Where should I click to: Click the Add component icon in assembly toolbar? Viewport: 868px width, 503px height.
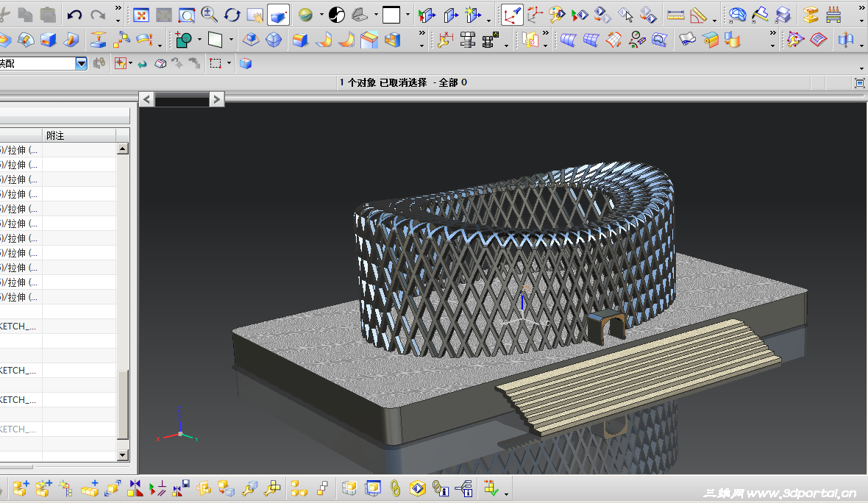point(21,488)
